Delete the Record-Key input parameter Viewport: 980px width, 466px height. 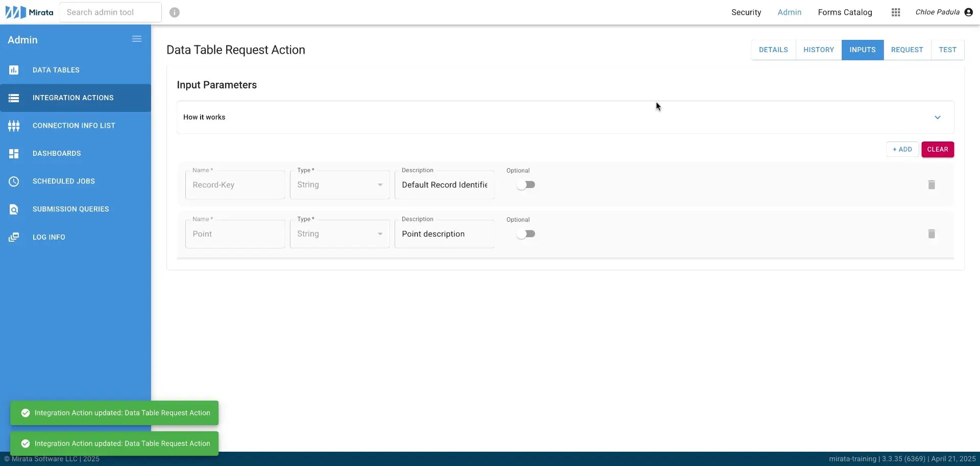coord(931,184)
